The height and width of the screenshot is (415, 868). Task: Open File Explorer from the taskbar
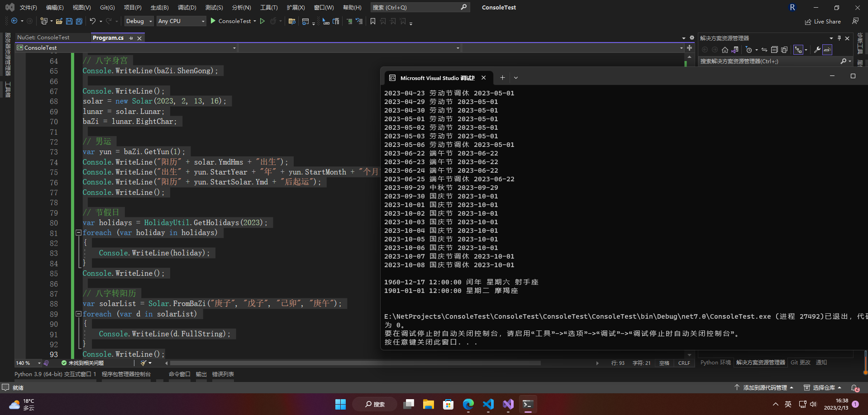pos(429,404)
